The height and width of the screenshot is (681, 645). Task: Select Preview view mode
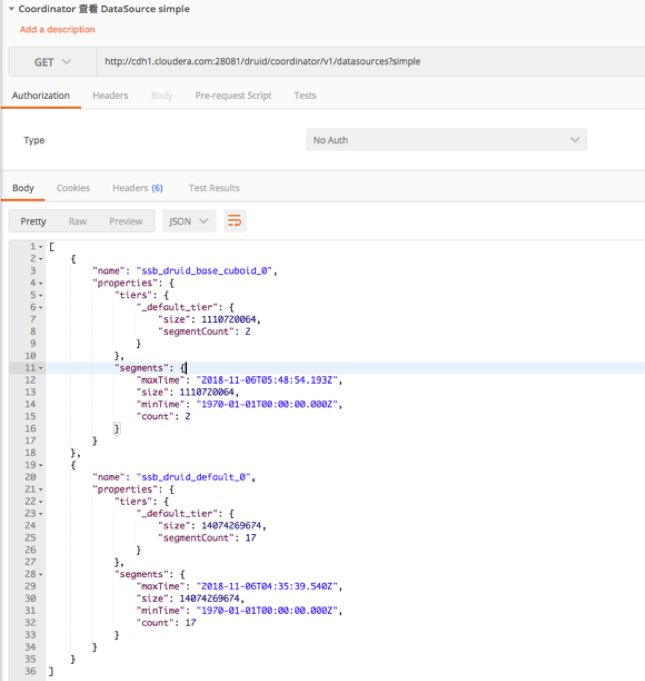tap(126, 221)
